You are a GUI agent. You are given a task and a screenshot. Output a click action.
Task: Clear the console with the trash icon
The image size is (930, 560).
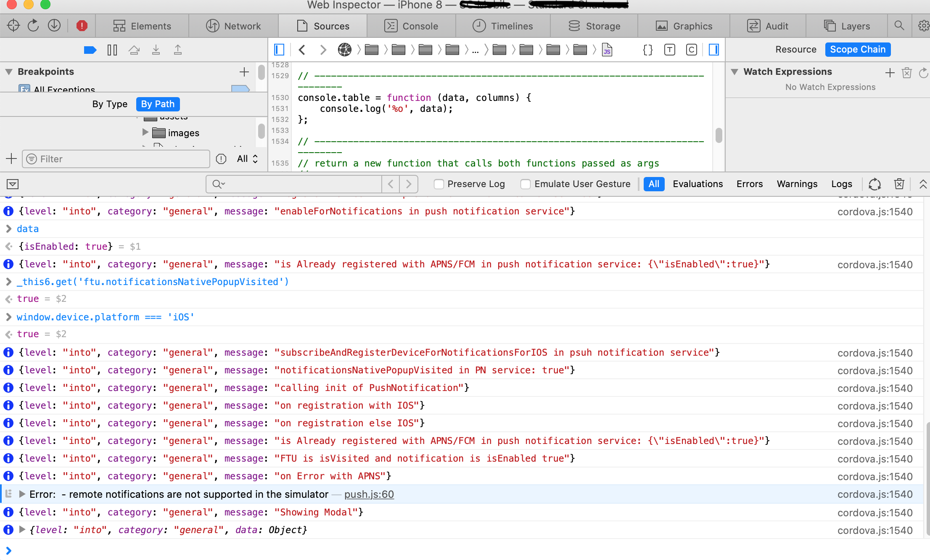pyautogui.click(x=899, y=184)
